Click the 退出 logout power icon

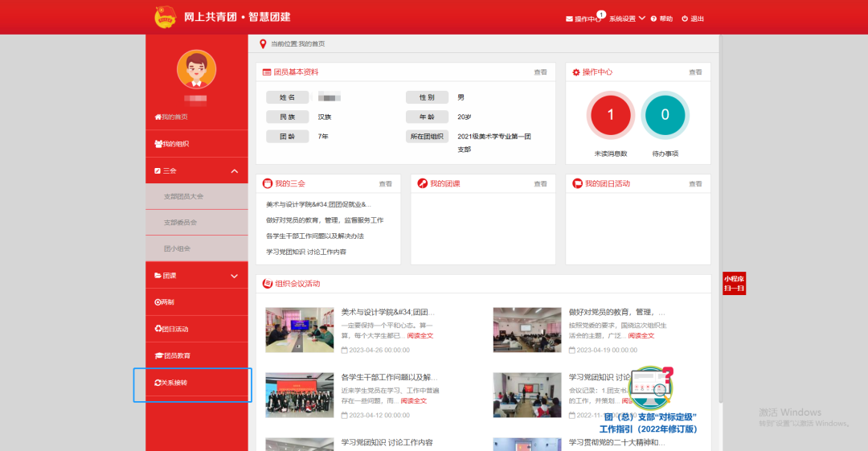(685, 18)
